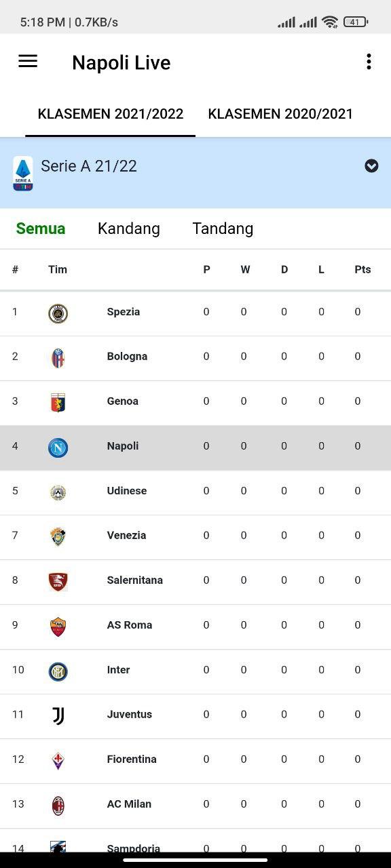Tap the Inter club crest
This screenshot has width=391, height=868.
pos(58,671)
